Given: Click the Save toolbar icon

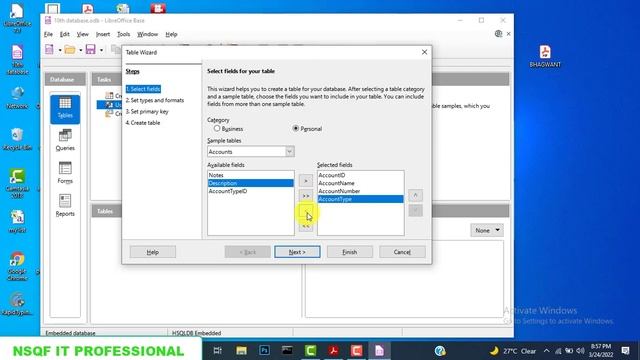Looking at the screenshot, I should 91,50.
